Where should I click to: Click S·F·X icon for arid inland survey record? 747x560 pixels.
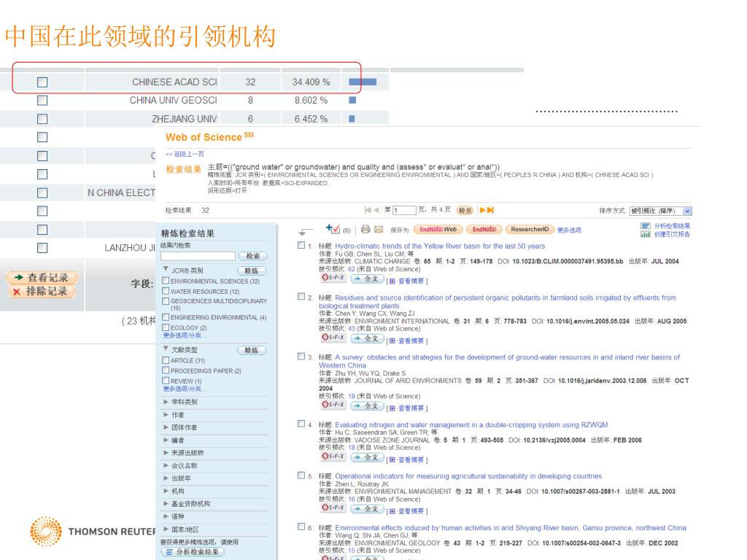click(333, 404)
